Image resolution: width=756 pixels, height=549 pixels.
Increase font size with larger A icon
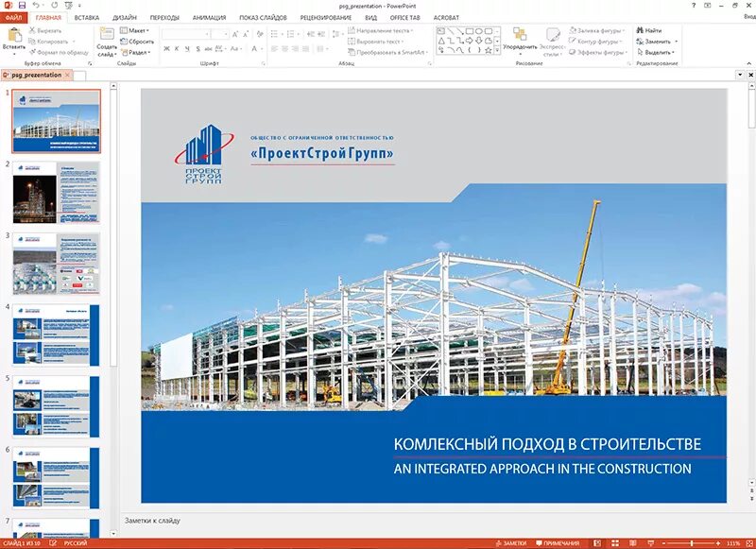(234, 34)
